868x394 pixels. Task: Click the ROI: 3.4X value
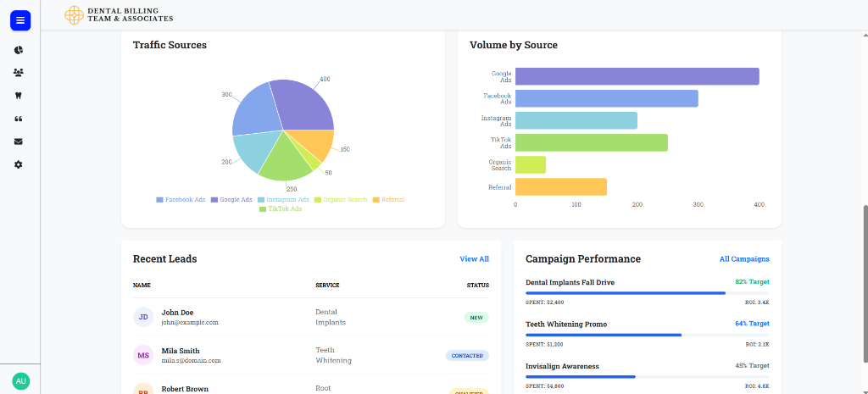[x=757, y=302]
